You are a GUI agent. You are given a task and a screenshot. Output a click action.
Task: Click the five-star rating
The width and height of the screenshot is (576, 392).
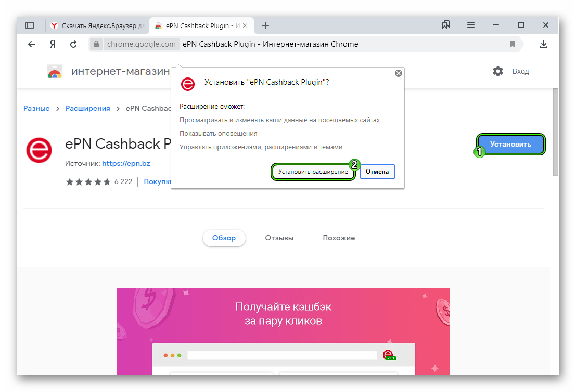(88, 181)
